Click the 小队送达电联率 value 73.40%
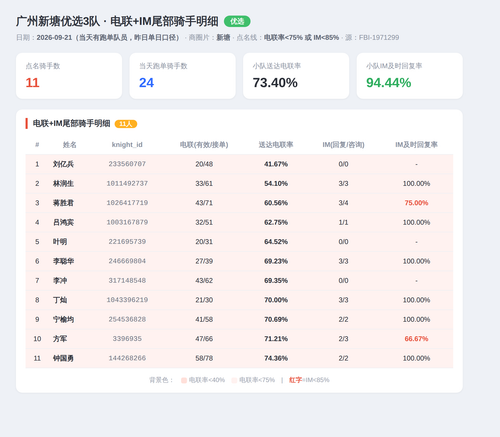500x437 pixels. pyautogui.click(x=275, y=83)
